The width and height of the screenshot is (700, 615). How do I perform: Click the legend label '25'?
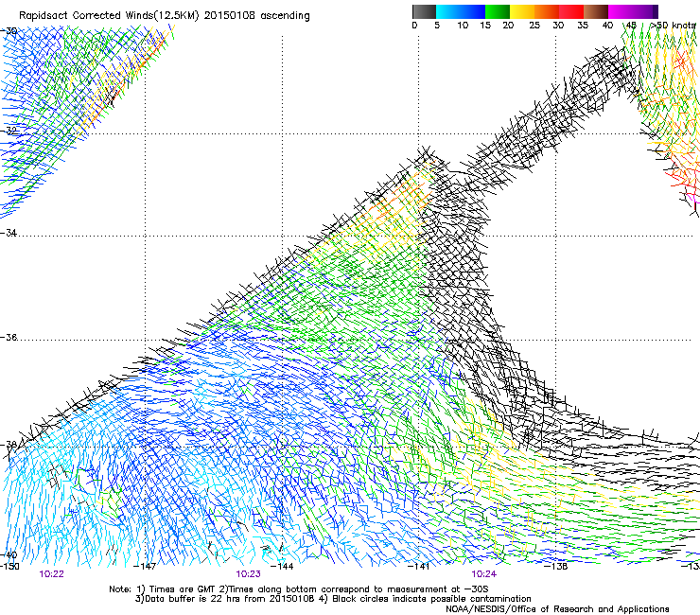[x=534, y=26]
